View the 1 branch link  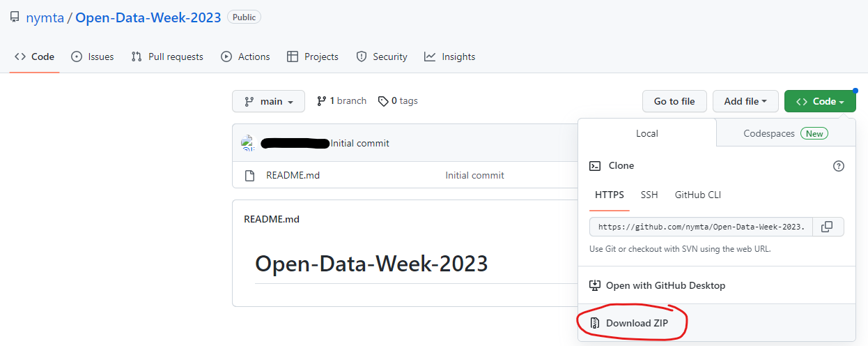click(341, 101)
